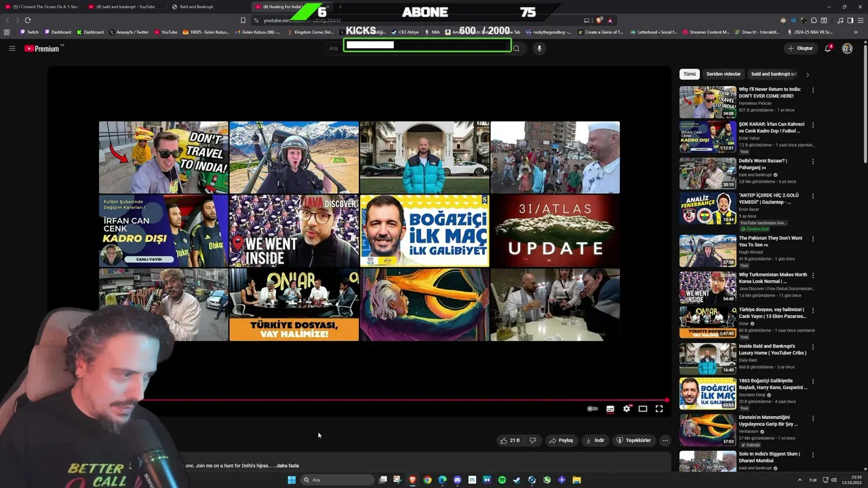
Task: Open Discord from taskbar
Action: tap(457, 480)
